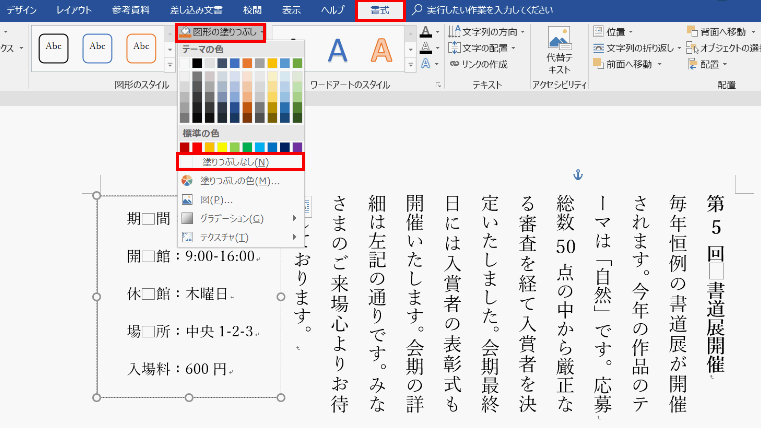
Task: Choose the 図 (Picture) fill option
Action: tap(214, 199)
